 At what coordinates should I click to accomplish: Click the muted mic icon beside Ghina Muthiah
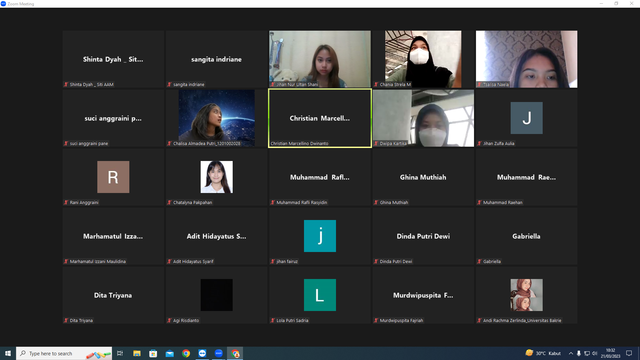(376, 202)
